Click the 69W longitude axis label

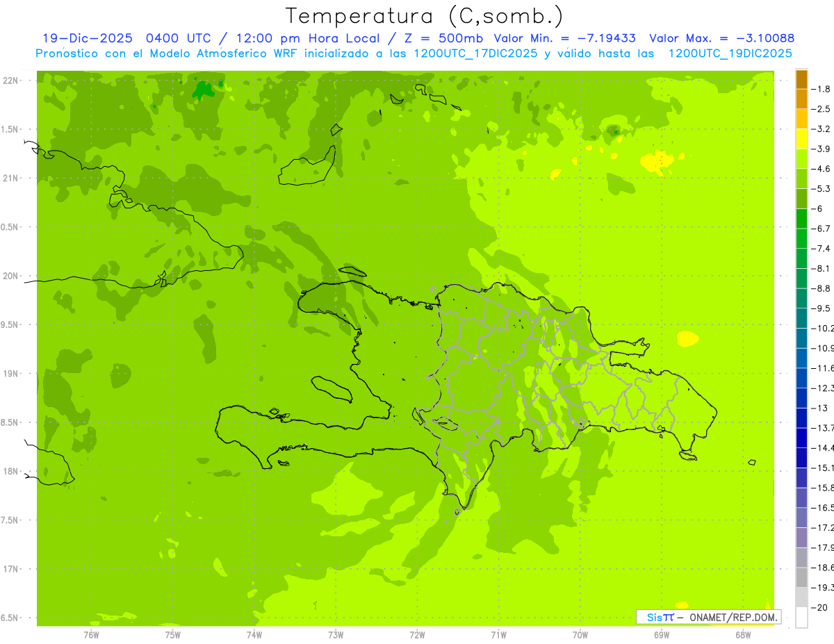coord(661,634)
